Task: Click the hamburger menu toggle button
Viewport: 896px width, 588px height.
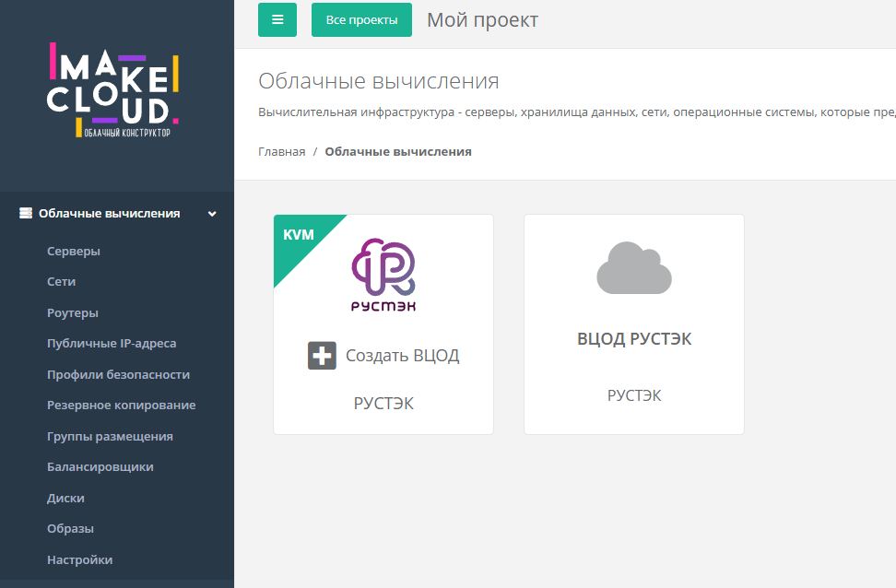Action: point(277,19)
